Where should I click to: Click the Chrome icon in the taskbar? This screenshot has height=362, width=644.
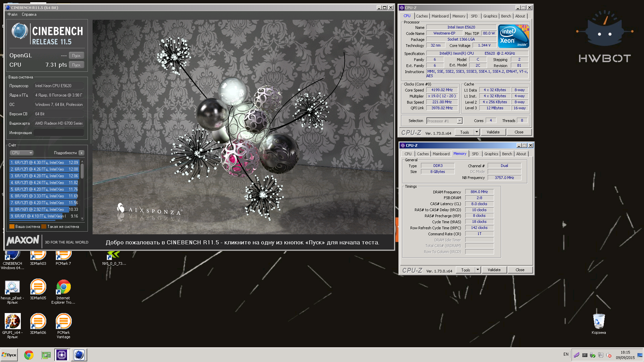point(29,355)
